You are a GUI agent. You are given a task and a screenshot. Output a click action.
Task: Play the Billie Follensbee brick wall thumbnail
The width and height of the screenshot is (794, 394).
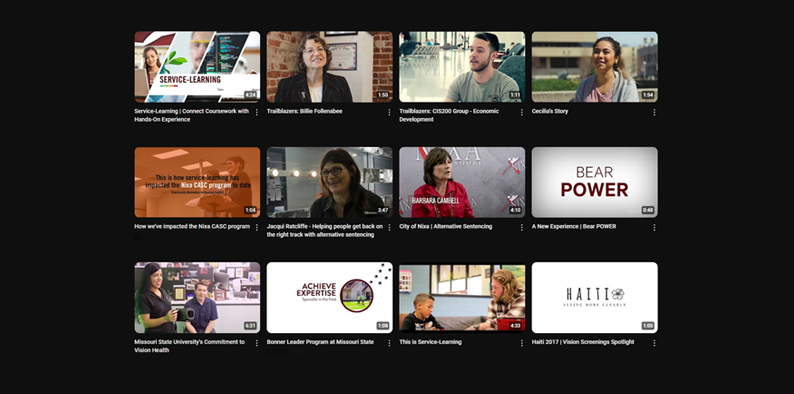click(330, 67)
